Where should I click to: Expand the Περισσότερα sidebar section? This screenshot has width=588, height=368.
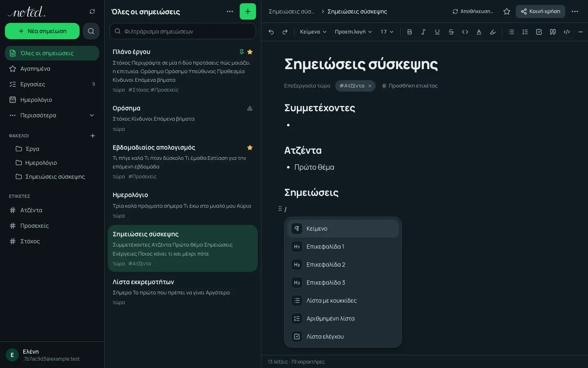tap(52, 115)
